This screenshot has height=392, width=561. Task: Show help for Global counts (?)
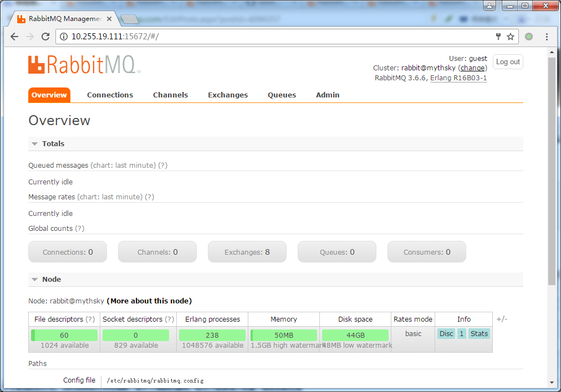coord(80,228)
